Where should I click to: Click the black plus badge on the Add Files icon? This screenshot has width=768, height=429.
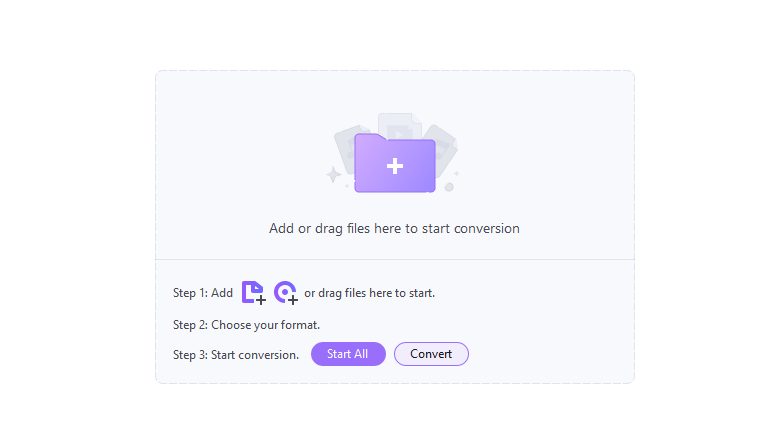[261, 300]
